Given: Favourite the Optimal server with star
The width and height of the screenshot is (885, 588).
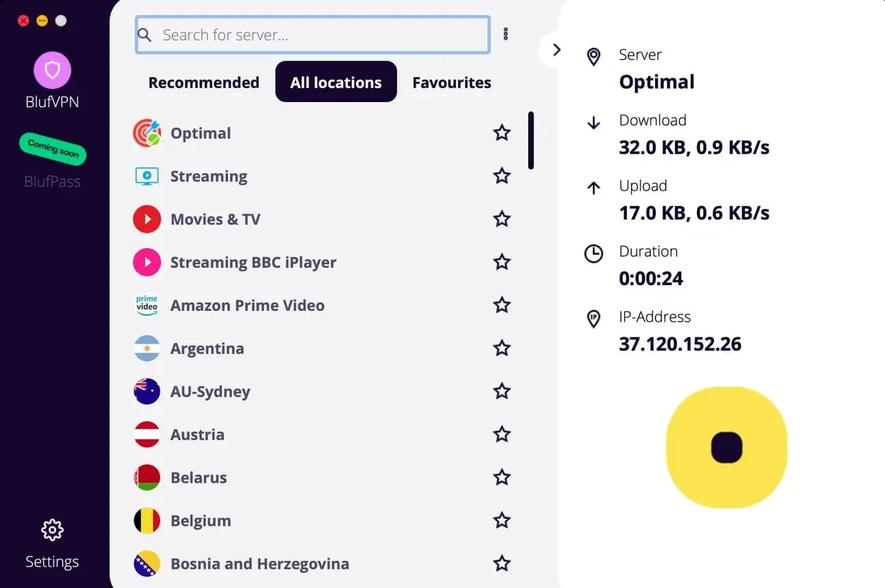Looking at the screenshot, I should tap(502, 133).
